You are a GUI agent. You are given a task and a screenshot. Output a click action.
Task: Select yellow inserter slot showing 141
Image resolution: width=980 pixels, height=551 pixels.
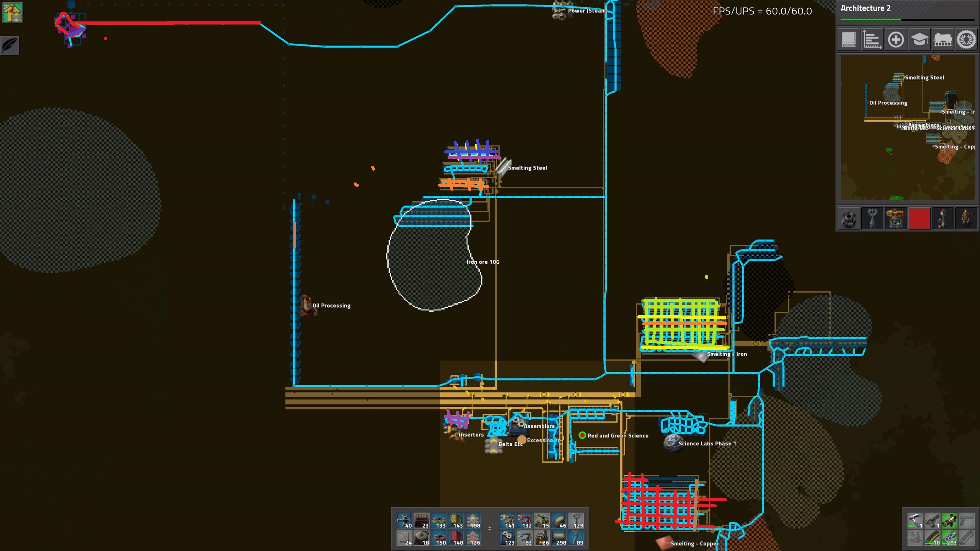pos(507,521)
